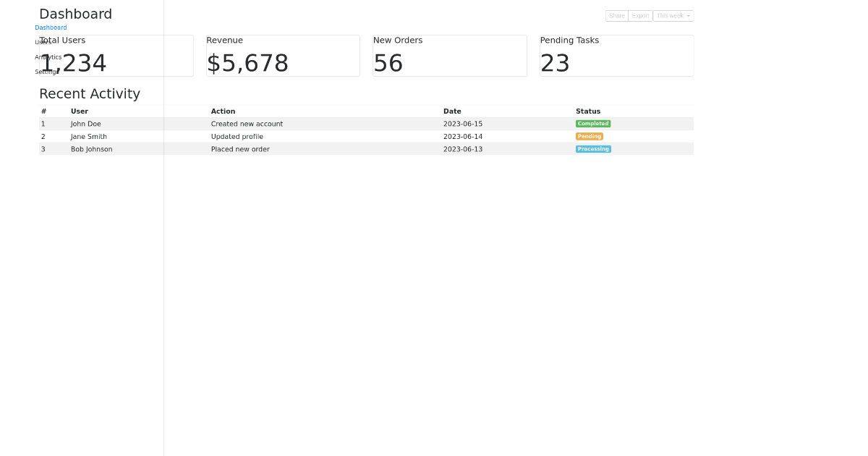868x456 pixels.
Task: Click the Completed status badge
Action: click(x=593, y=124)
